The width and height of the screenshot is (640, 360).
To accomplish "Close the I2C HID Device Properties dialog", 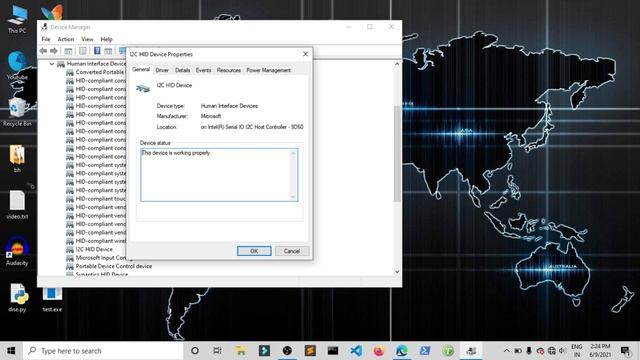I will (x=305, y=54).
